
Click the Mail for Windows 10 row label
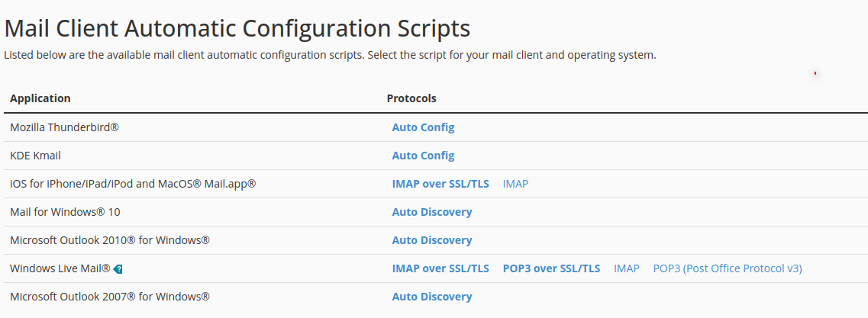pyautogui.click(x=65, y=212)
